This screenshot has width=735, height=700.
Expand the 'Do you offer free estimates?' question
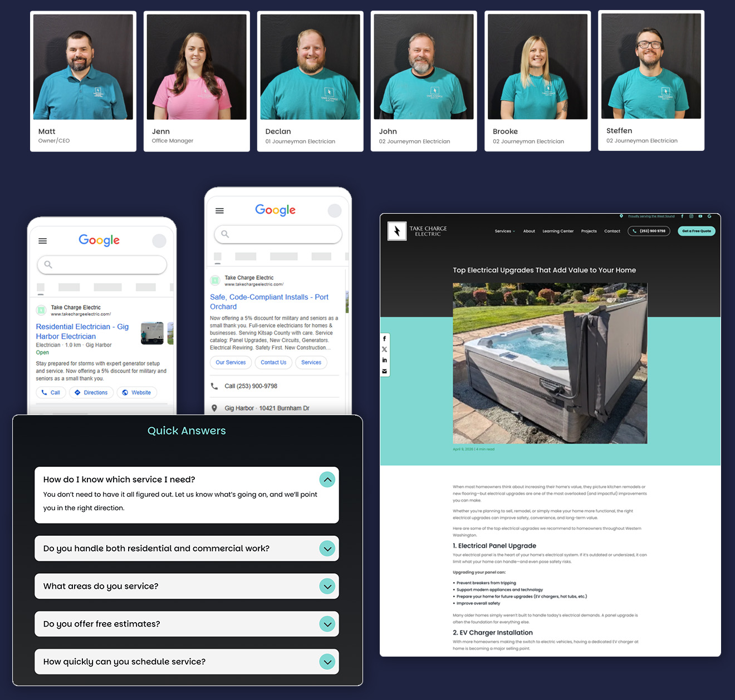click(x=327, y=624)
